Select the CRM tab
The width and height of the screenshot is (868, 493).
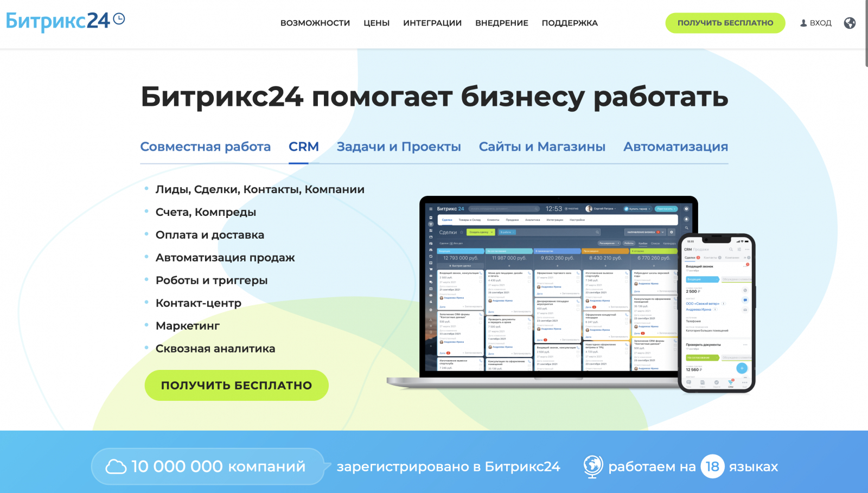304,147
